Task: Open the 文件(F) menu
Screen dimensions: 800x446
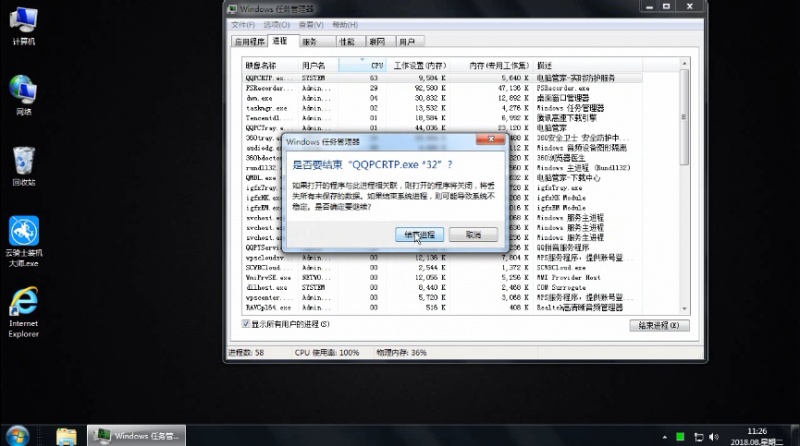Action: 243,24
